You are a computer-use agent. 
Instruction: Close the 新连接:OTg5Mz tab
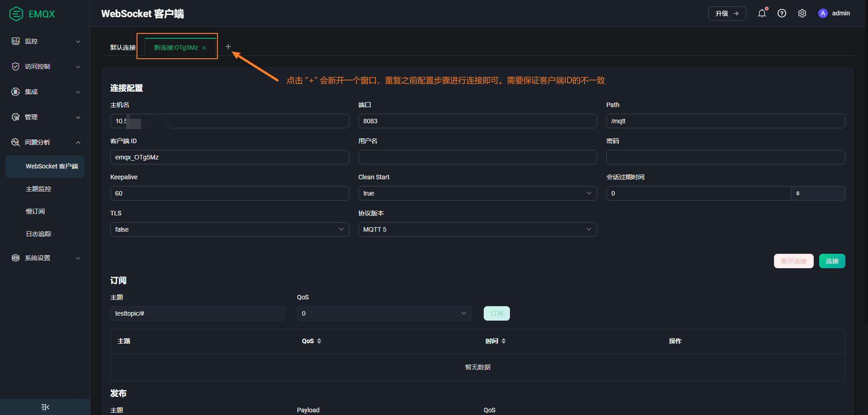[204, 48]
